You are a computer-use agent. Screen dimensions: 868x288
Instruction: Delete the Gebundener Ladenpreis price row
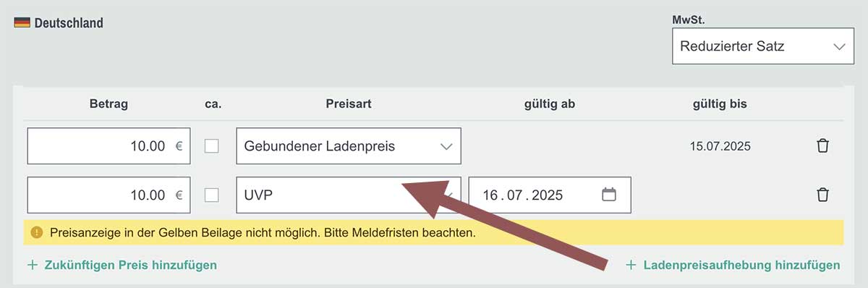[x=822, y=146]
